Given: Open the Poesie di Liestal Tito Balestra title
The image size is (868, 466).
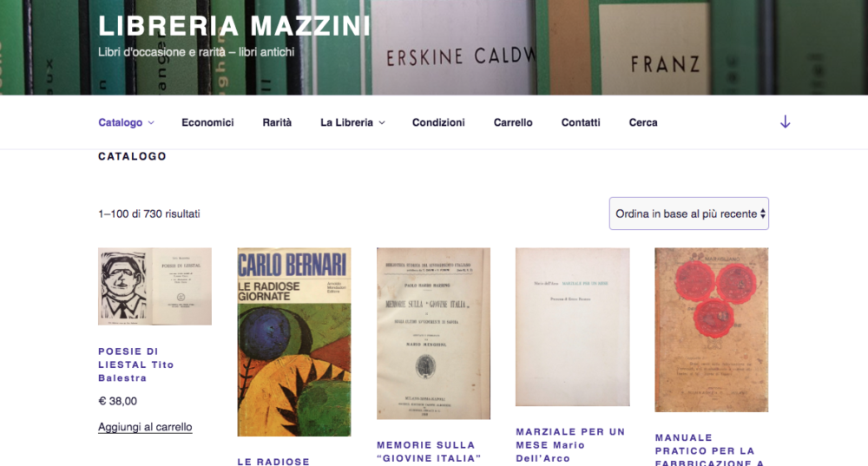Looking at the screenshot, I should pyautogui.click(x=136, y=364).
